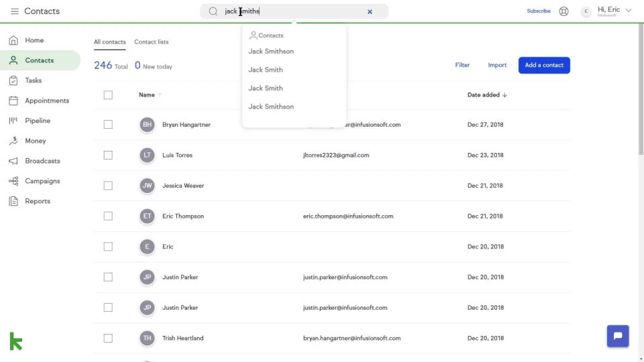644x362 pixels.
Task: Switch to the Contact lists tab
Action: coord(151,42)
